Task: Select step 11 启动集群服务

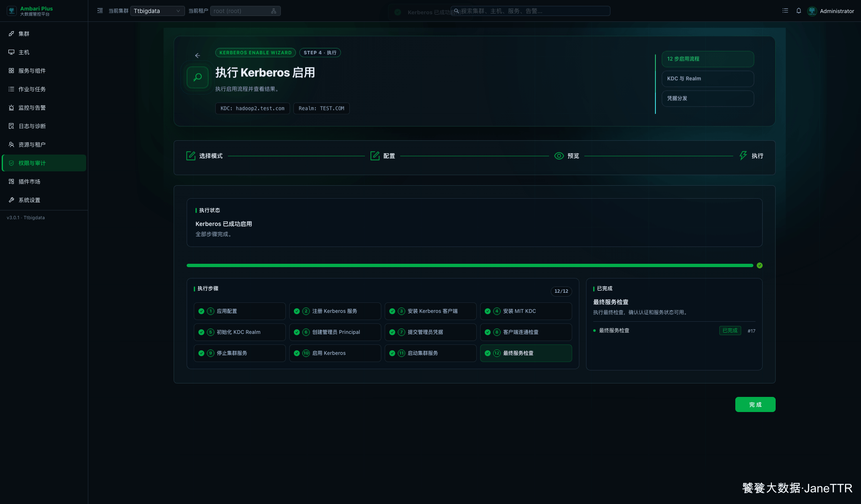Action: point(430,353)
